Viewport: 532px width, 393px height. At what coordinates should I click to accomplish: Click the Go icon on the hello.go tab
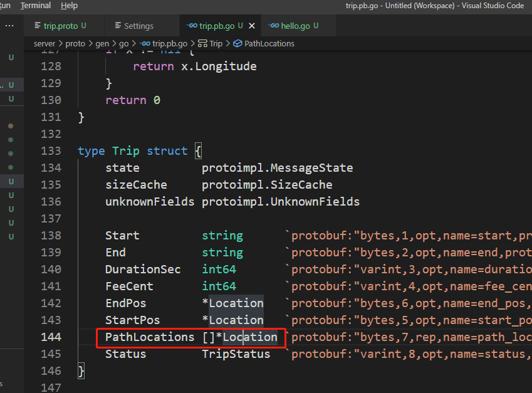pyautogui.click(x=274, y=26)
